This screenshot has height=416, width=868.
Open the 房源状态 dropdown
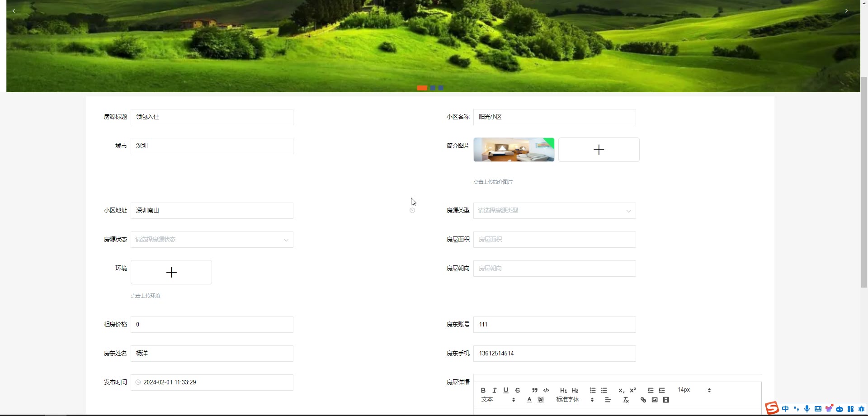click(x=212, y=240)
